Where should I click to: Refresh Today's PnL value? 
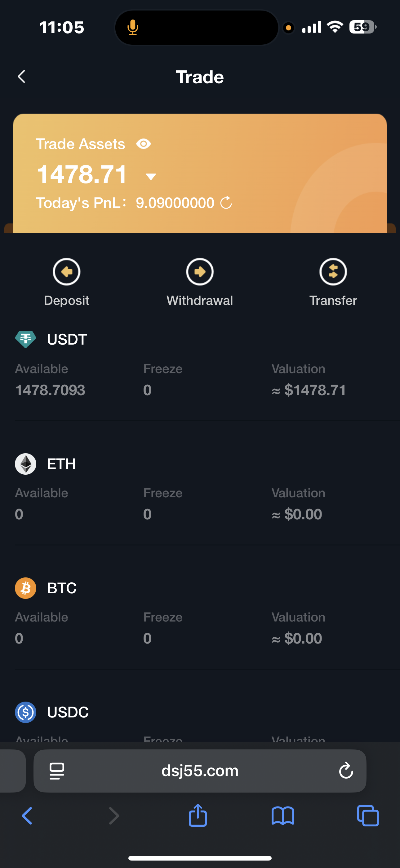[x=226, y=203]
